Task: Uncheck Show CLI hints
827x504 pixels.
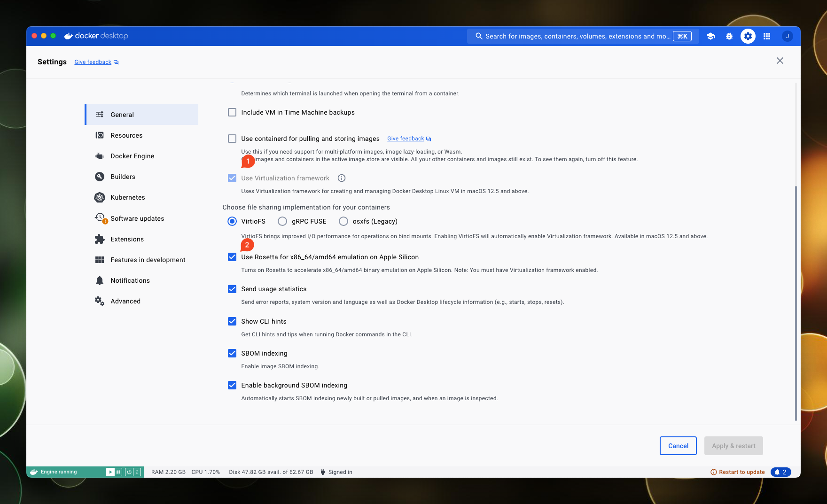Action: pyautogui.click(x=232, y=321)
